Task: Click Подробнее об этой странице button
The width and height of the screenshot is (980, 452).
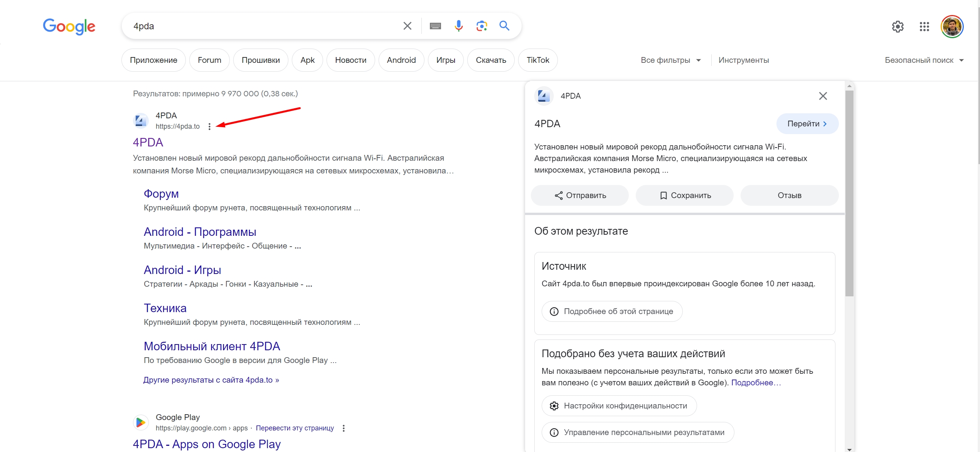Action: (612, 311)
